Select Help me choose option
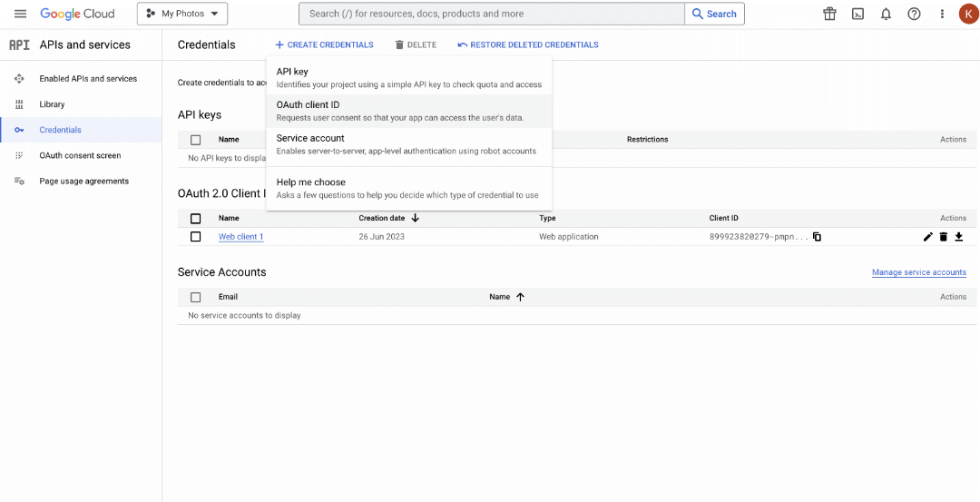 point(409,188)
